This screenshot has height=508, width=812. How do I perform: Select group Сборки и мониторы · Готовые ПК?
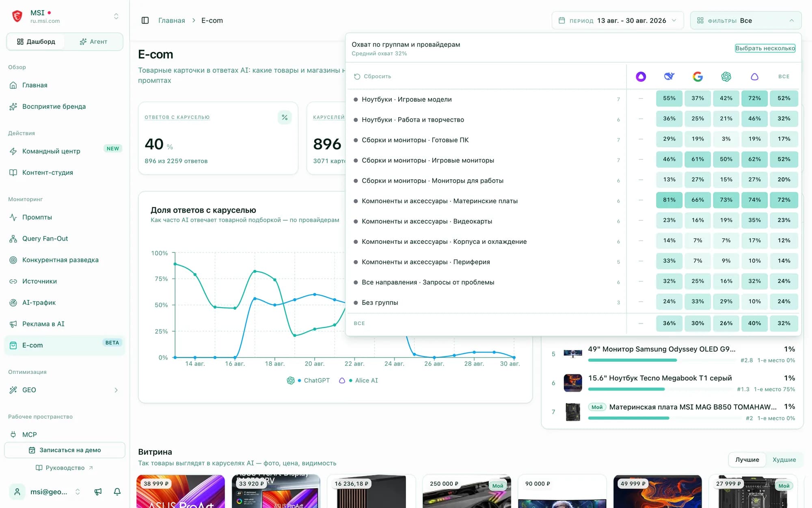[x=486, y=140]
